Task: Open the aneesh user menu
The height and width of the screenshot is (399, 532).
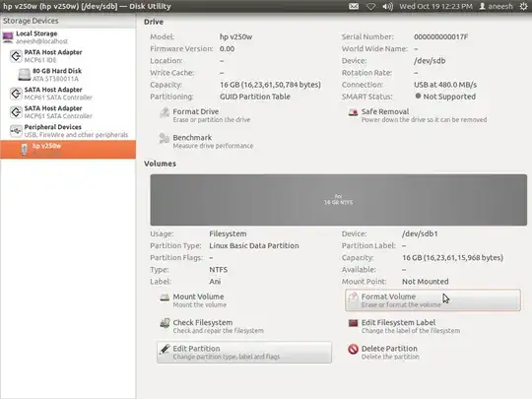Action: click(496, 6)
